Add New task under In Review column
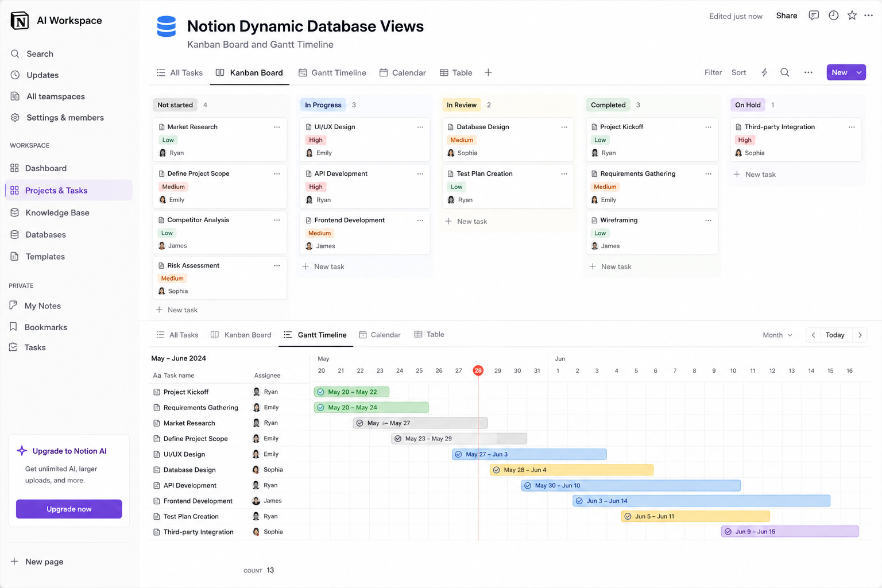The width and height of the screenshot is (882, 588). coord(466,222)
